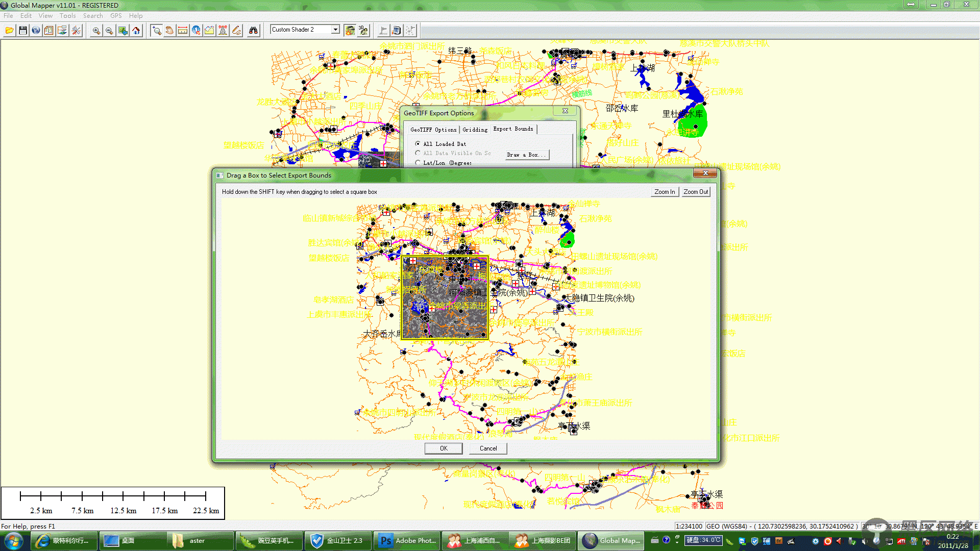Click Draw a Box button
Viewport: 980px width, 551px height.
527,154
